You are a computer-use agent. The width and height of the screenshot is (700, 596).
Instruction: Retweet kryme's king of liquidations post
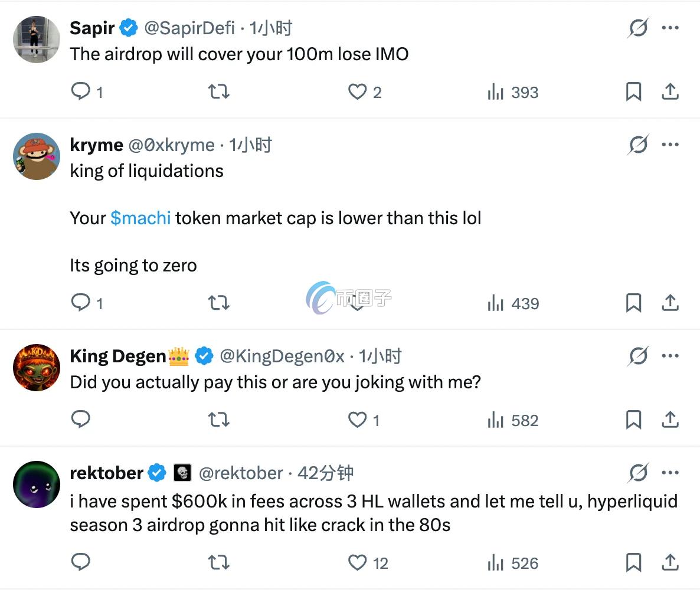(x=219, y=303)
